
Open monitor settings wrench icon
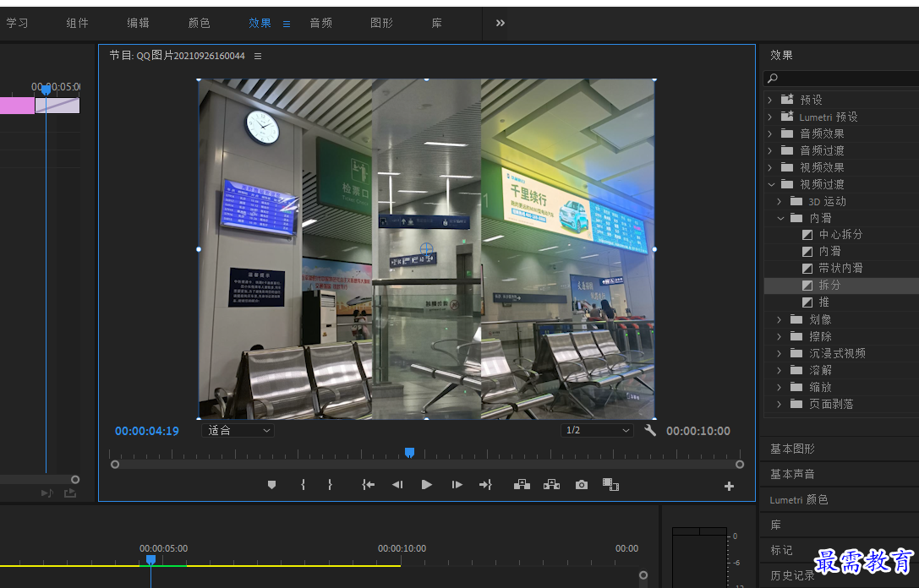650,431
